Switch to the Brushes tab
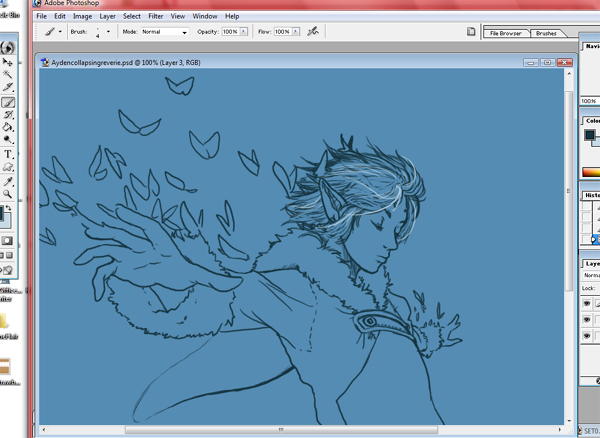This screenshot has width=600, height=438. tap(546, 33)
